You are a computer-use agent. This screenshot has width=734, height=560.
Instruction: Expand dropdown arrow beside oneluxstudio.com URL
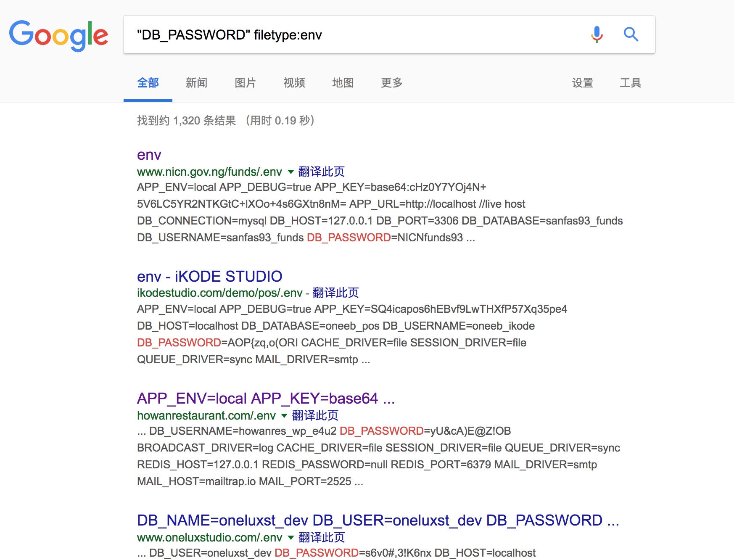pos(290,538)
